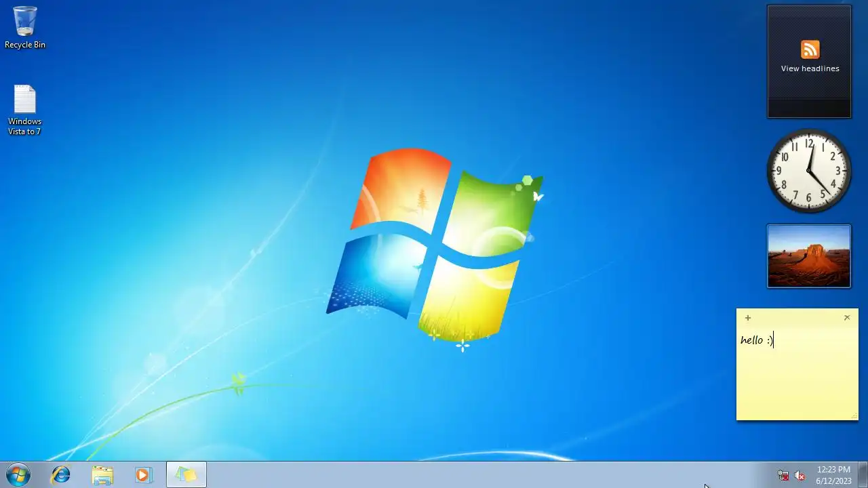
Task: Select the Recycle Bin desktop icon
Action: 25,27
